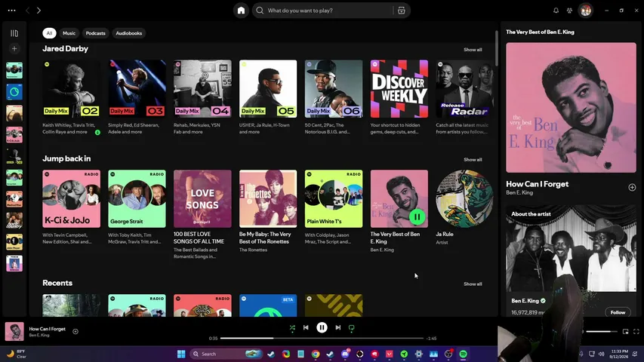The image size is (644, 362).
Task: Click the Windows taskbar Search box
Action: point(226,354)
